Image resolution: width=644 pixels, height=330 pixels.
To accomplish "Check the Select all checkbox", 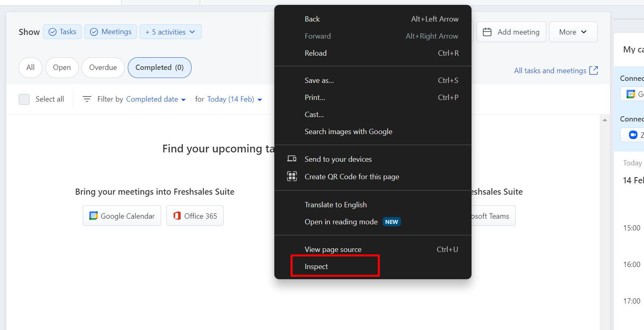I will (24, 99).
